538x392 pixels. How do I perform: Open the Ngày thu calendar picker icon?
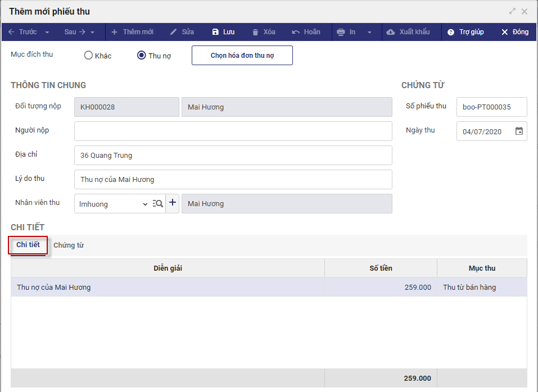point(519,131)
